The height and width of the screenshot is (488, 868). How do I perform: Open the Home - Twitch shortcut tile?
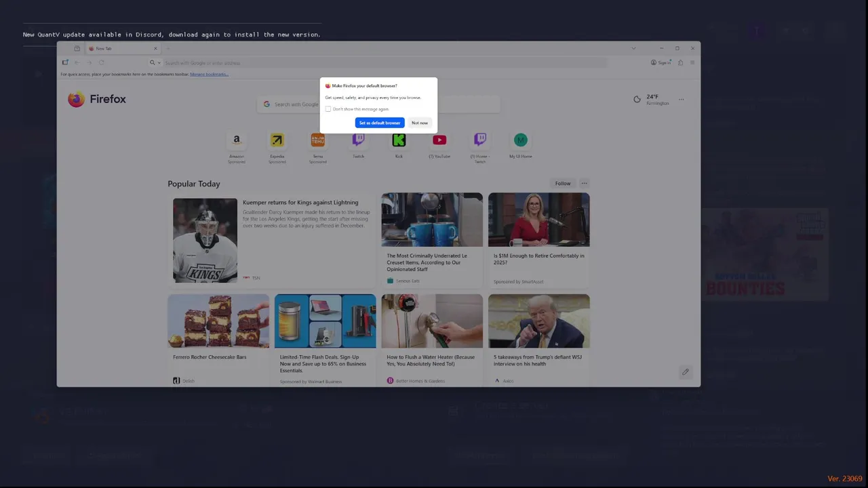coord(480,148)
